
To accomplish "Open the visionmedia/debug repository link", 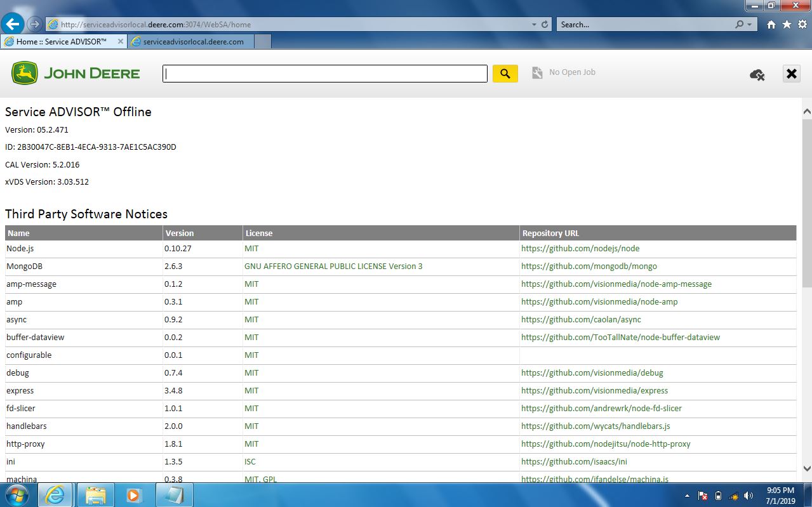I will tap(592, 373).
